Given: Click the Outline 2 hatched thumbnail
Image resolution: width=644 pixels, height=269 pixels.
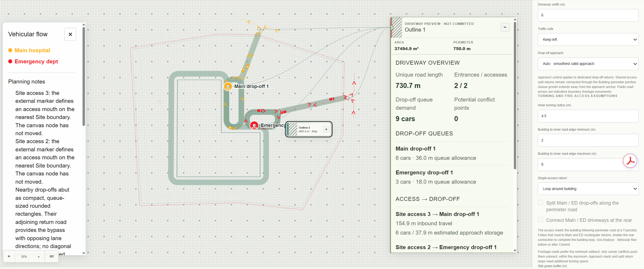Looking at the screenshot, I should click(292, 129).
